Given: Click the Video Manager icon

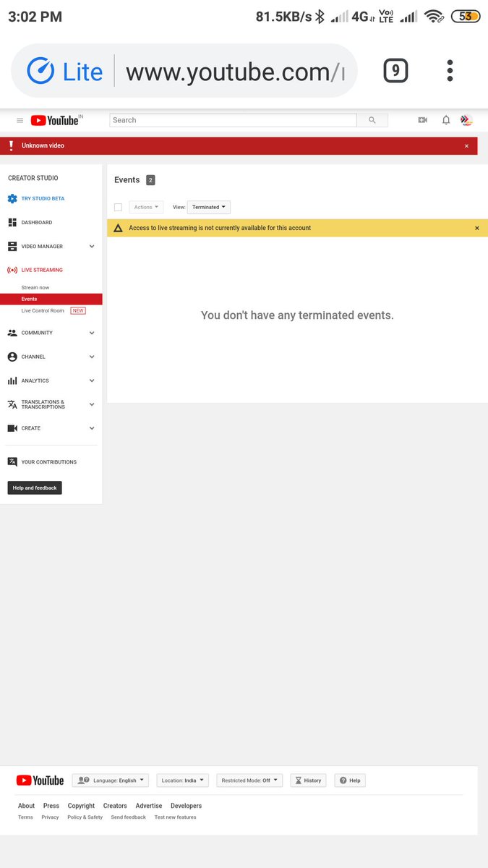Looking at the screenshot, I should click(12, 247).
